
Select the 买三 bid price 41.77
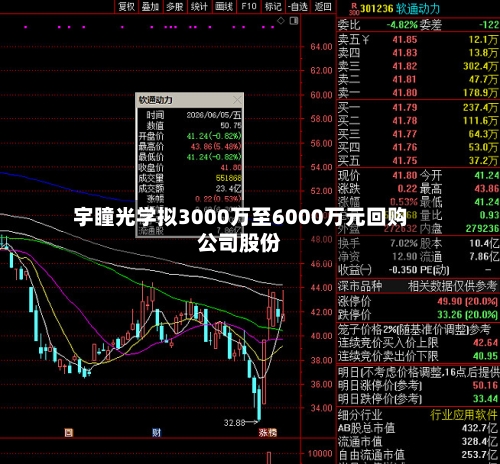(x=405, y=134)
